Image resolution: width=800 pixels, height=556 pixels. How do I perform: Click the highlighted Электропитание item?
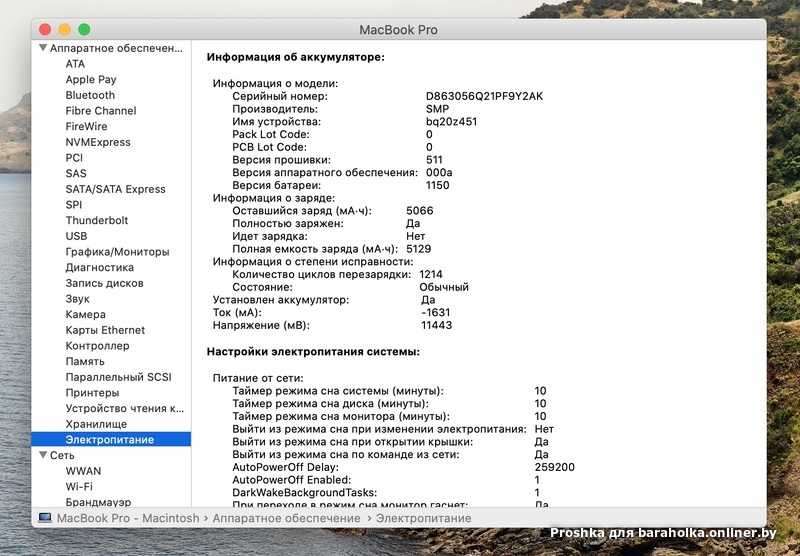click(110, 439)
